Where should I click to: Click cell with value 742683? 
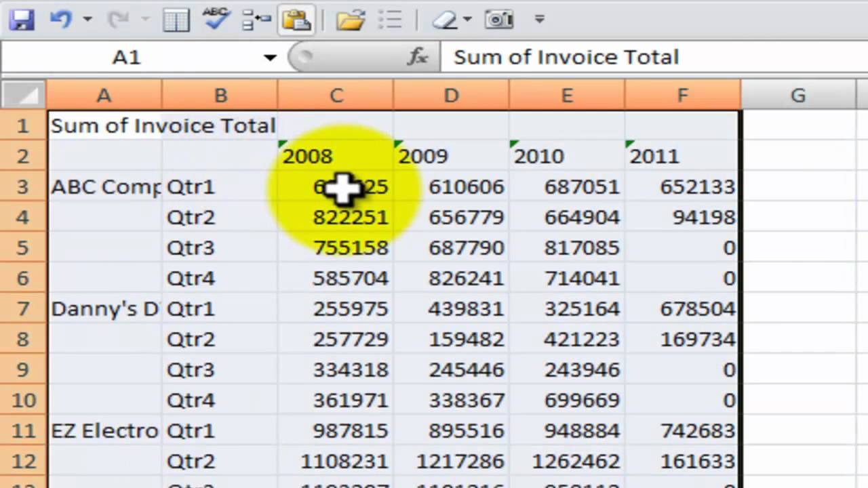(683, 430)
